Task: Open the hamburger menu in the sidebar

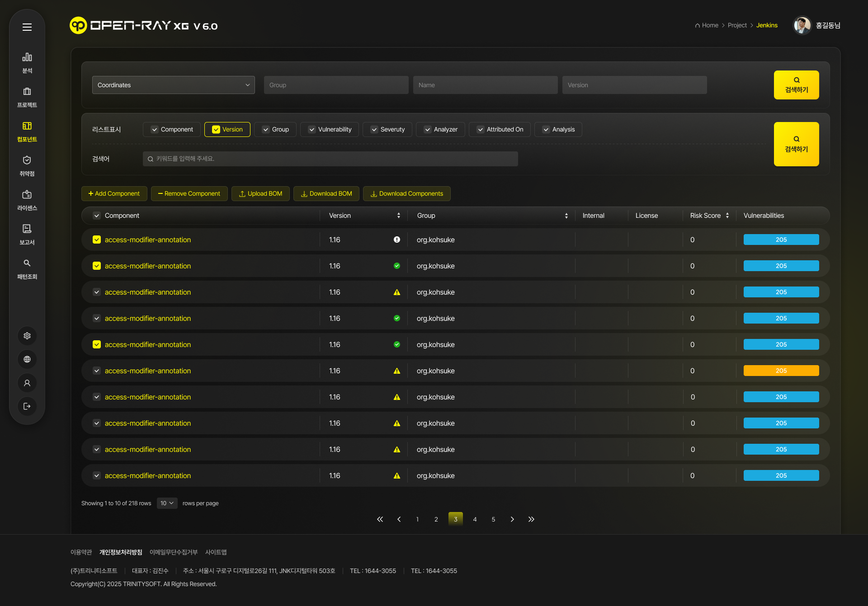Action: pos(27,27)
